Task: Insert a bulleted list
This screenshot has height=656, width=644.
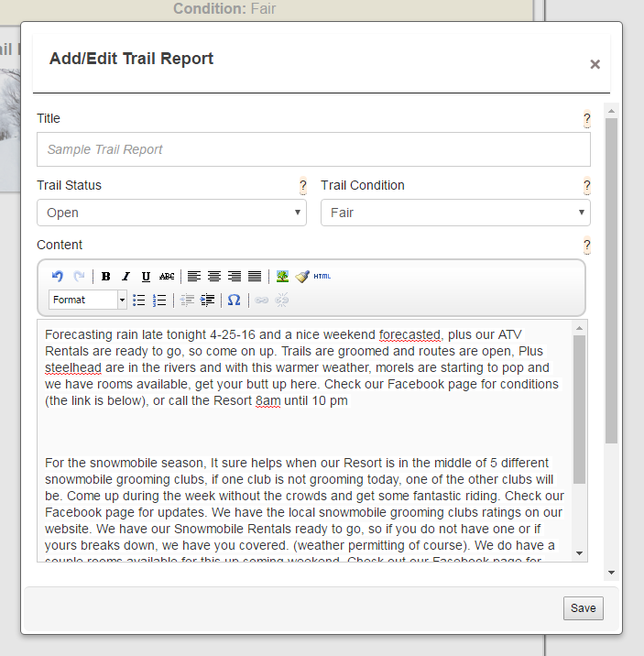Action: click(139, 300)
